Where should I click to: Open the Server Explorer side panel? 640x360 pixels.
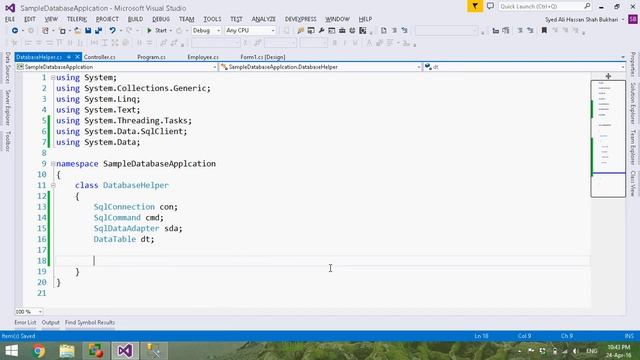click(x=7, y=107)
